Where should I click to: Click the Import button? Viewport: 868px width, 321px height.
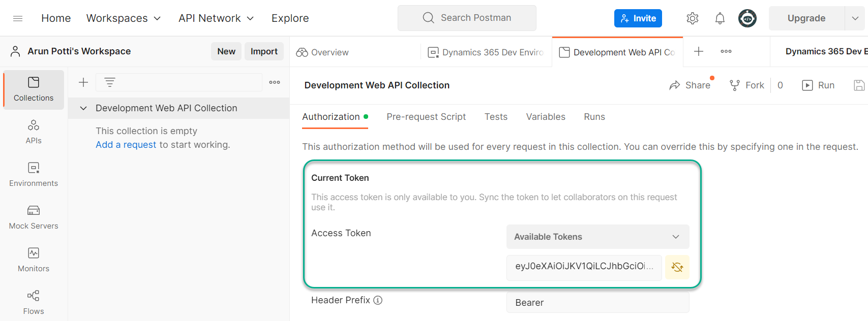point(264,51)
